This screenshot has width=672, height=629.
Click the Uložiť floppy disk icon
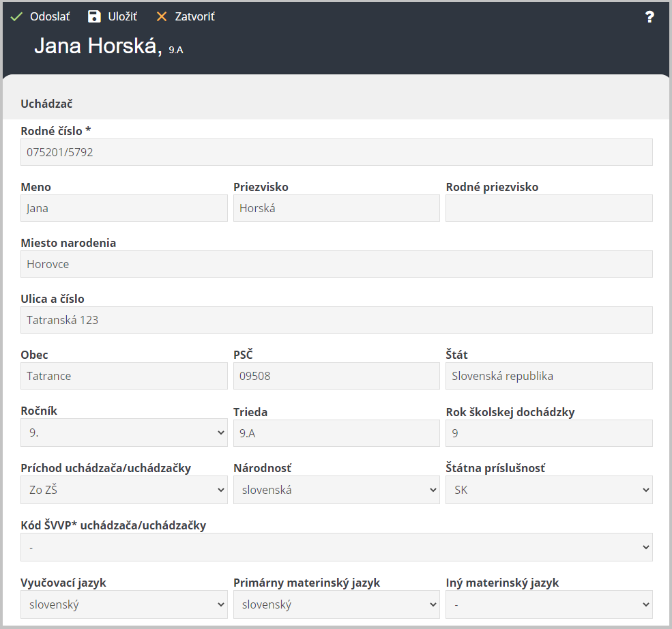point(94,16)
